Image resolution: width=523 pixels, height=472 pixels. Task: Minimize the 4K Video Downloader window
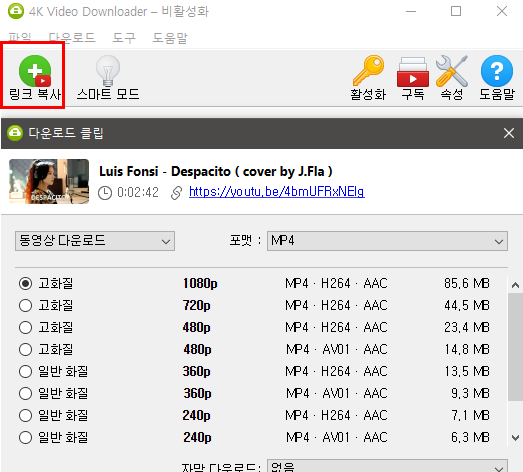point(411,11)
